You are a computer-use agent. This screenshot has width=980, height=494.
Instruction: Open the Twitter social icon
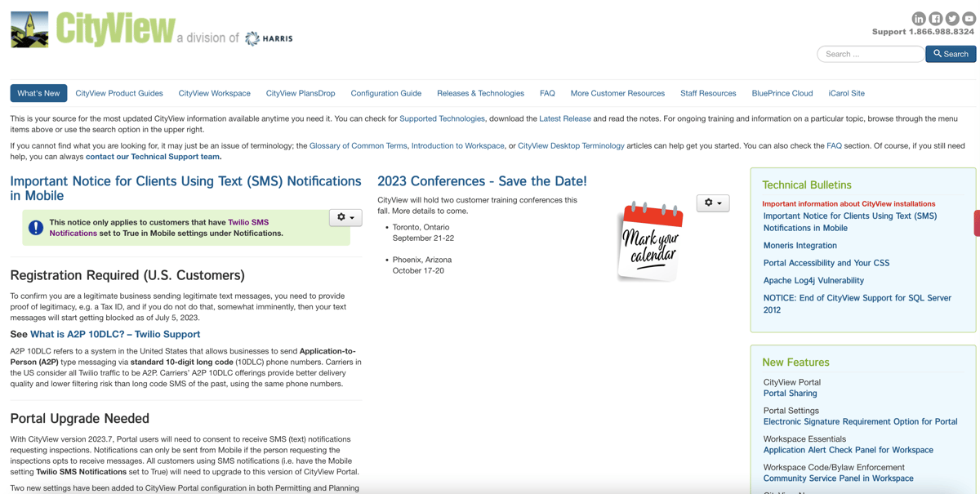pos(952,18)
